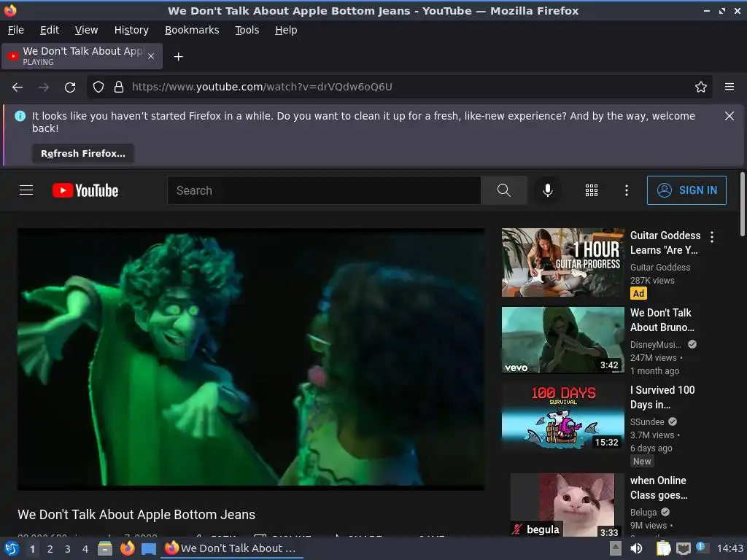Dismiss the Firefox refresh notification
This screenshot has width=747, height=560.
pos(729,116)
